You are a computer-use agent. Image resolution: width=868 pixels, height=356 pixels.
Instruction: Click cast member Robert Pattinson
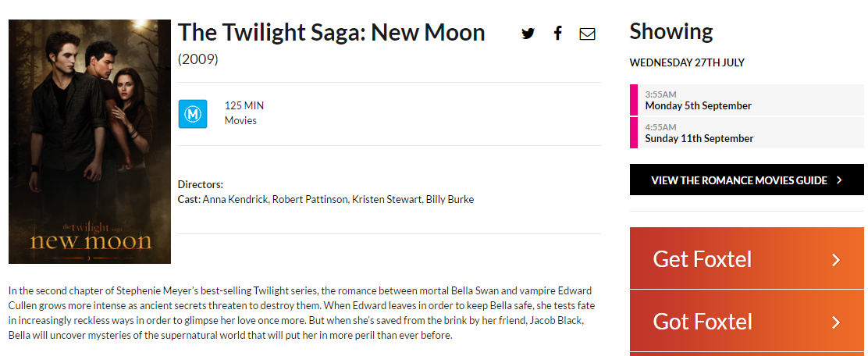coord(311,200)
